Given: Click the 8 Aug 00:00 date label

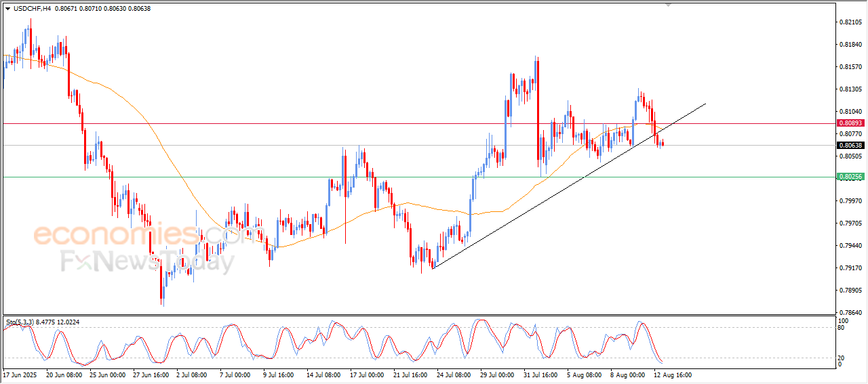Looking at the screenshot, I should 629,374.
